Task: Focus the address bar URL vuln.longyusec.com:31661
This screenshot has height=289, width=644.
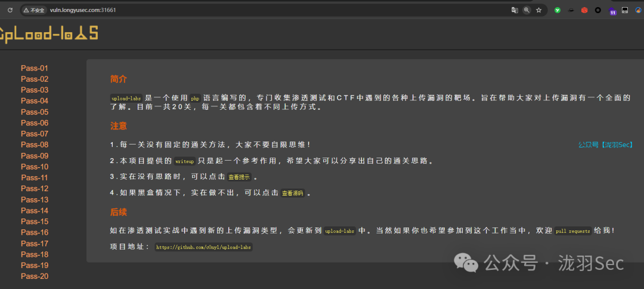Action: 83,10
